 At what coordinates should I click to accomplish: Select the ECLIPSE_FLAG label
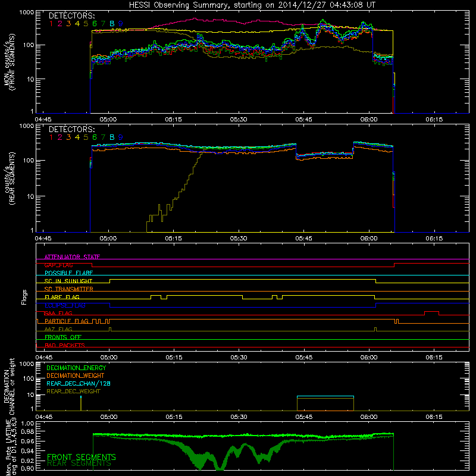[65, 305]
